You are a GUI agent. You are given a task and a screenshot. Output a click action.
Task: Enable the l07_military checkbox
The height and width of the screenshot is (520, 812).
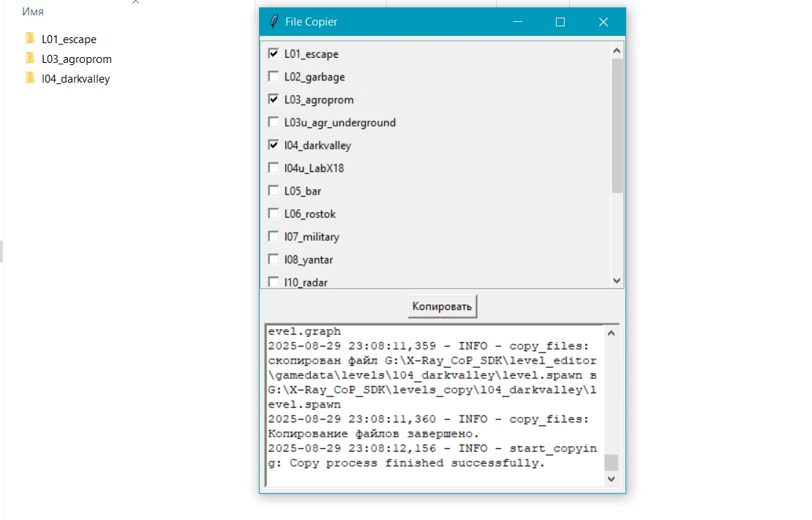[x=274, y=236]
